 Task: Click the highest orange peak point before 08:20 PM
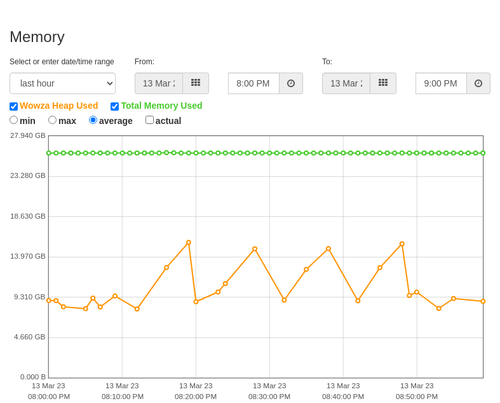tap(189, 242)
